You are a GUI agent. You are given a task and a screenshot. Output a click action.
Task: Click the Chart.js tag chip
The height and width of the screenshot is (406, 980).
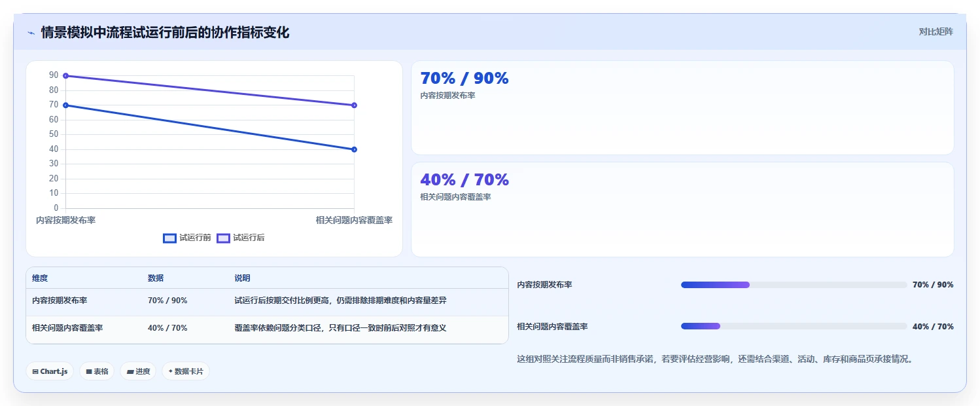click(50, 371)
